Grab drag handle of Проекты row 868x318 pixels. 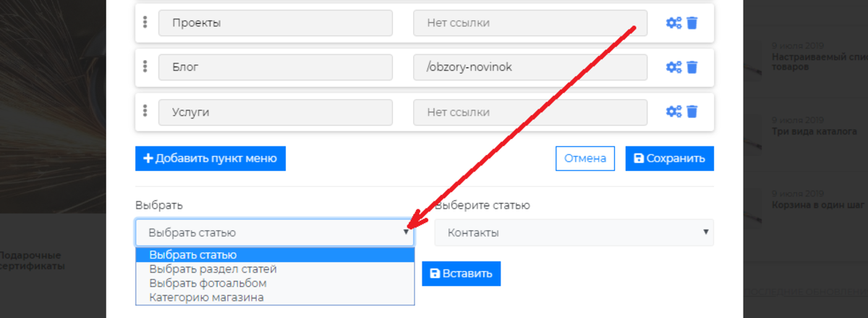[x=145, y=22]
